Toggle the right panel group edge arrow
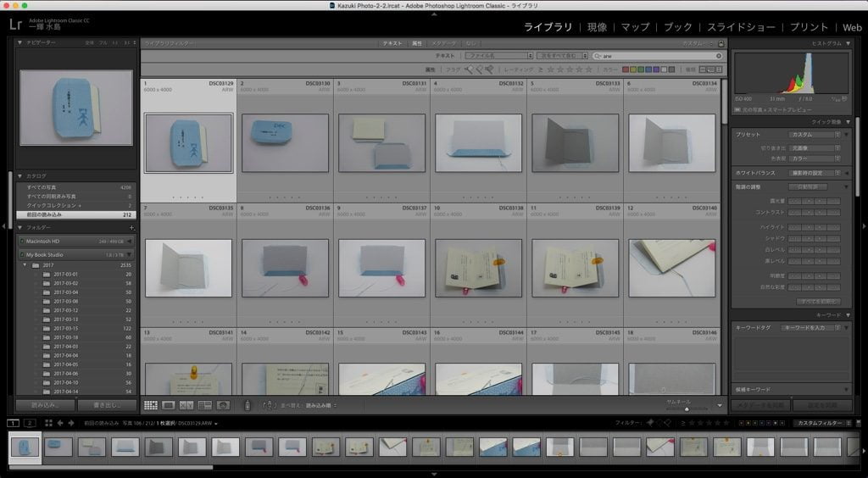Image resolution: width=868 pixels, height=478 pixels. (x=864, y=225)
